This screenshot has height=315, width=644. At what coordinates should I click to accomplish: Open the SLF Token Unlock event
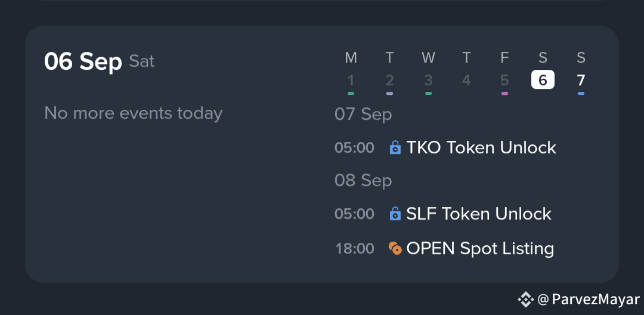(x=478, y=214)
